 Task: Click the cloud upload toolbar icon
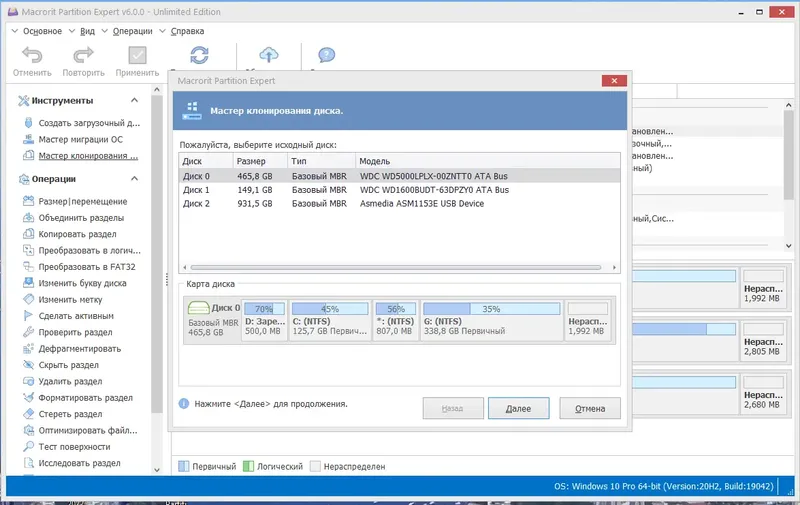pos(269,55)
